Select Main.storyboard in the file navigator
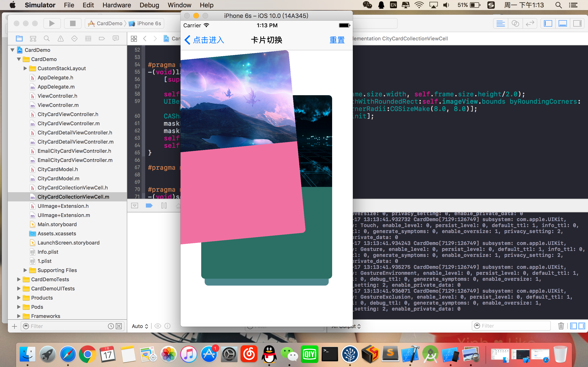Viewport: 588px width, 367px height. (x=57, y=224)
